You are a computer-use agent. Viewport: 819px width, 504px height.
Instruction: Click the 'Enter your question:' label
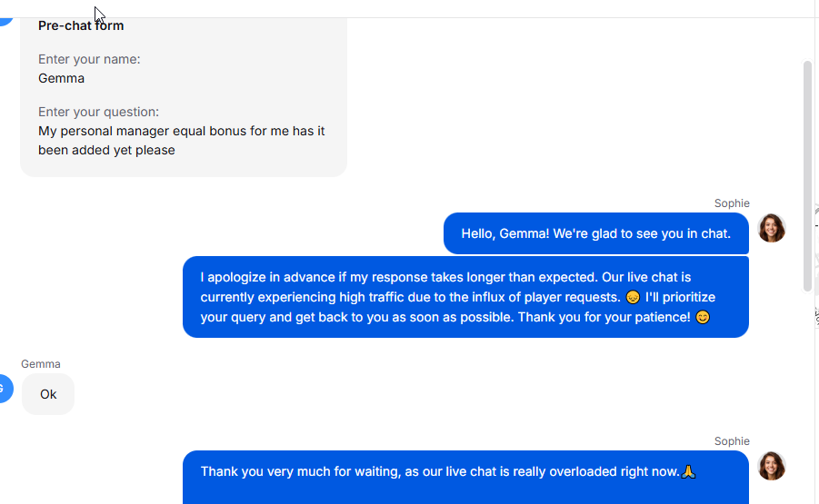(x=98, y=112)
